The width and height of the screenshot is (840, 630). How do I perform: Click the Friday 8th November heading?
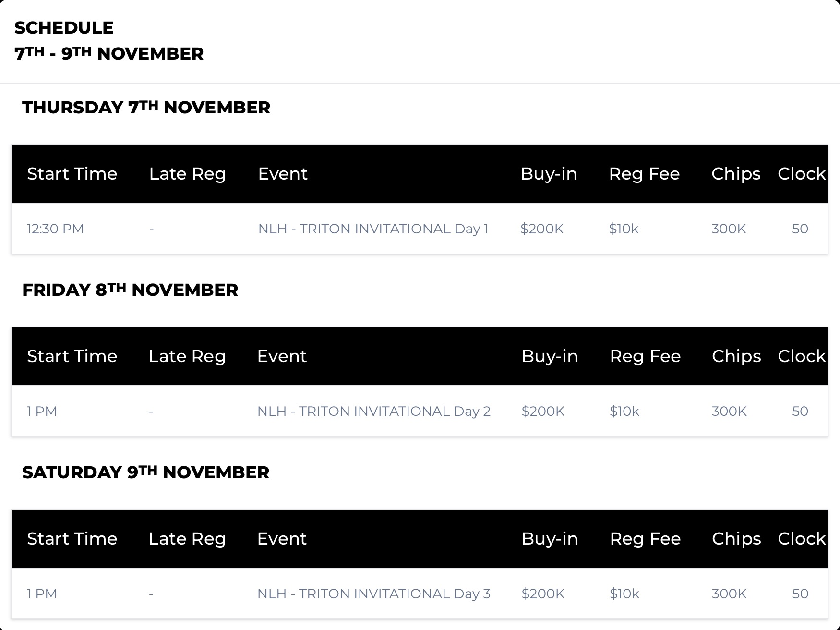pos(130,290)
